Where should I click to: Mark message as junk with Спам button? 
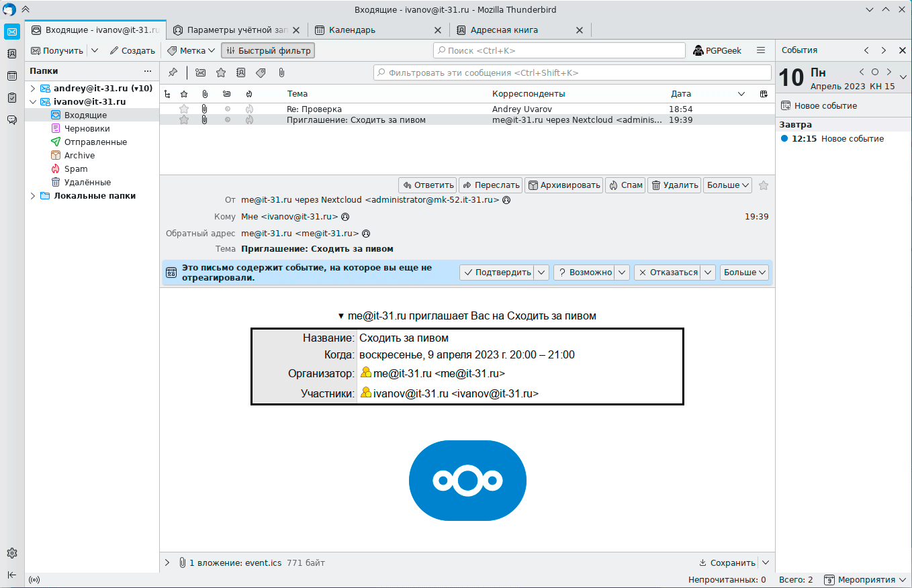(x=625, y=185)
